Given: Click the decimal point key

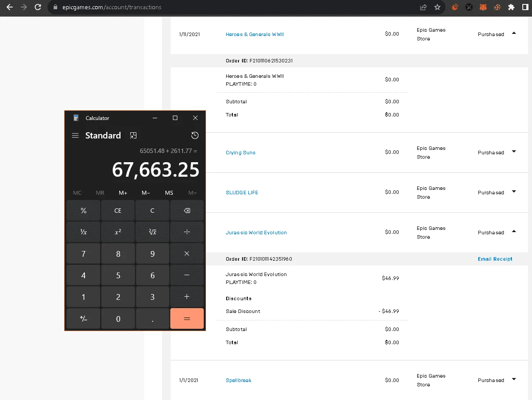Looking at the screenshot, I should click(x=152, y=319).
